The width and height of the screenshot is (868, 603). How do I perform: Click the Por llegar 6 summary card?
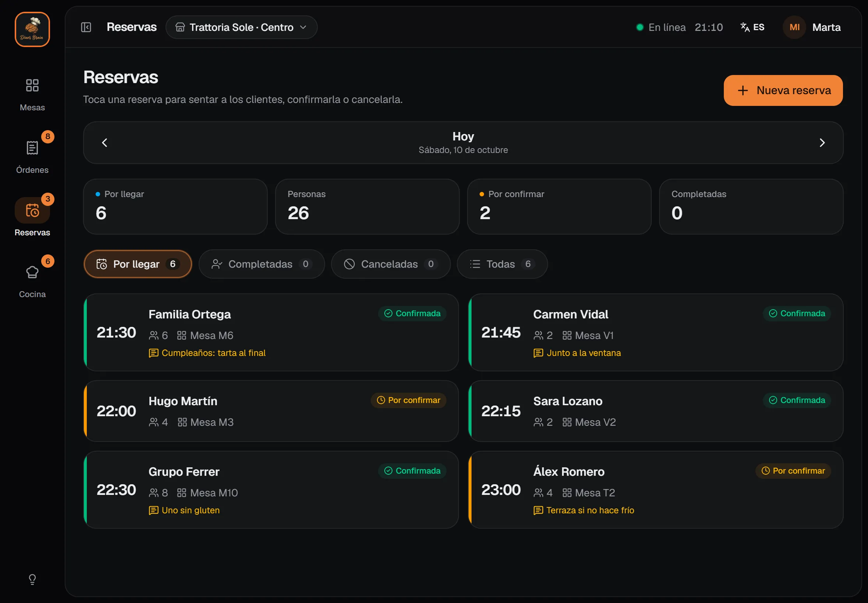coord(175,207)
